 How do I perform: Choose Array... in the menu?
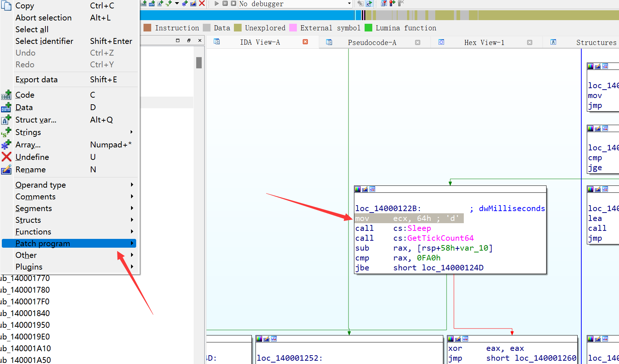tap(70, 145)
